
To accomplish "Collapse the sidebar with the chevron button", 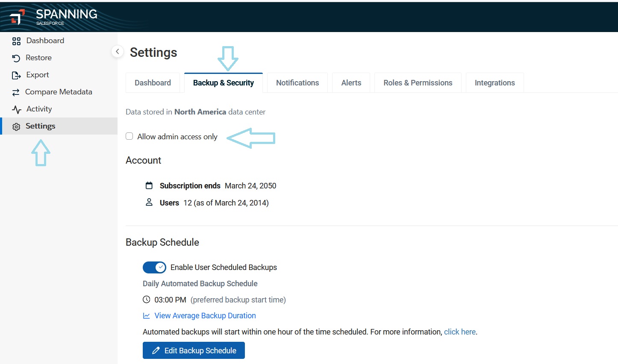I will (118, 51).
